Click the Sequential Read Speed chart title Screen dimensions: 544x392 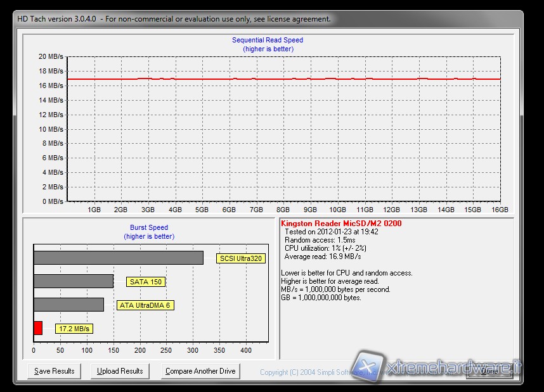click(268, 41)
